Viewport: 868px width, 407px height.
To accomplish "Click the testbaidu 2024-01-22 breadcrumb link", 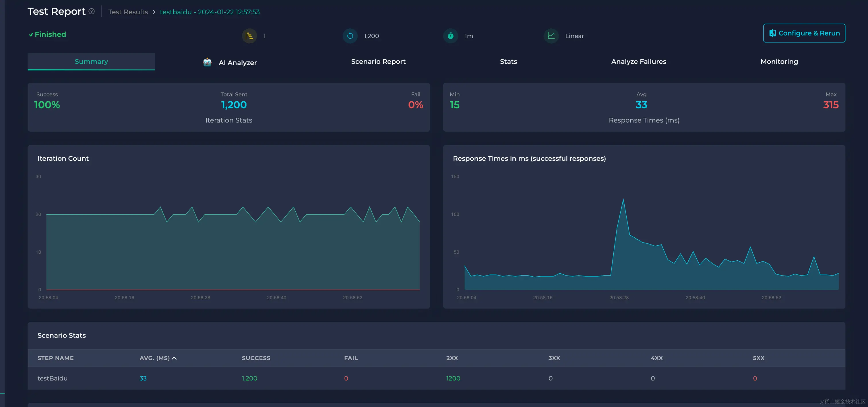I will pos(210,12).
